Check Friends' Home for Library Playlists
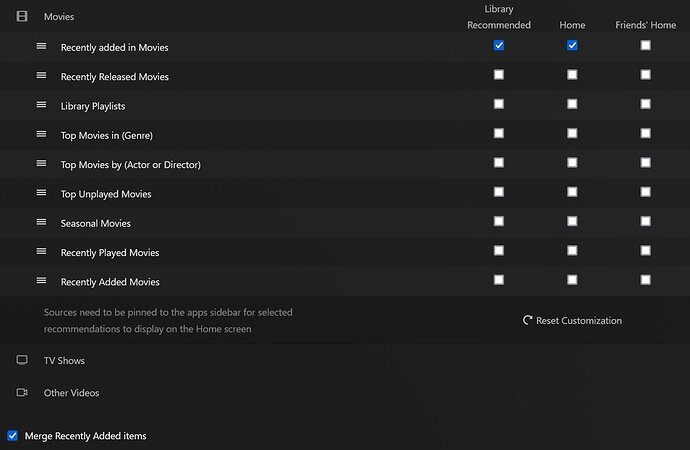The width and height of the screenshot is (690, 450). tap(646, 104)
